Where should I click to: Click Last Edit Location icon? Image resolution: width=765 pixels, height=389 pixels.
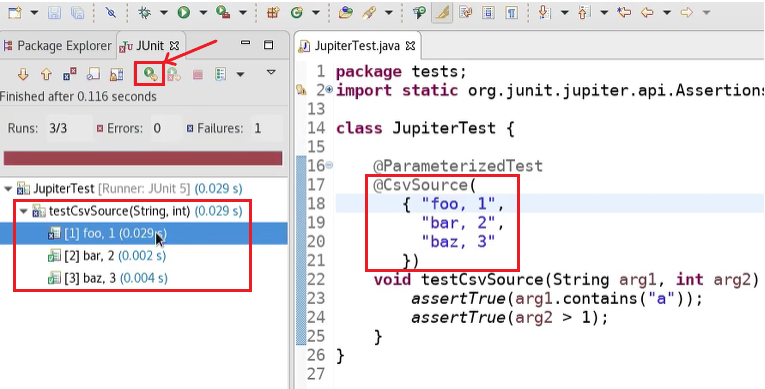(x=624, y=13)
